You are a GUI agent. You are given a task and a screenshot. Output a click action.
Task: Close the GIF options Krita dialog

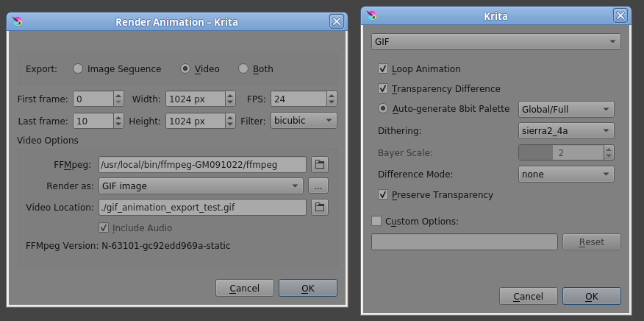621,15
